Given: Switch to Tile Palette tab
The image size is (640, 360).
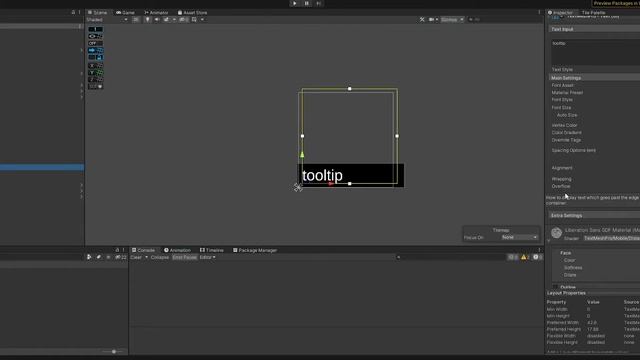Looking at the screenshot, I should [x=593, y=13].
